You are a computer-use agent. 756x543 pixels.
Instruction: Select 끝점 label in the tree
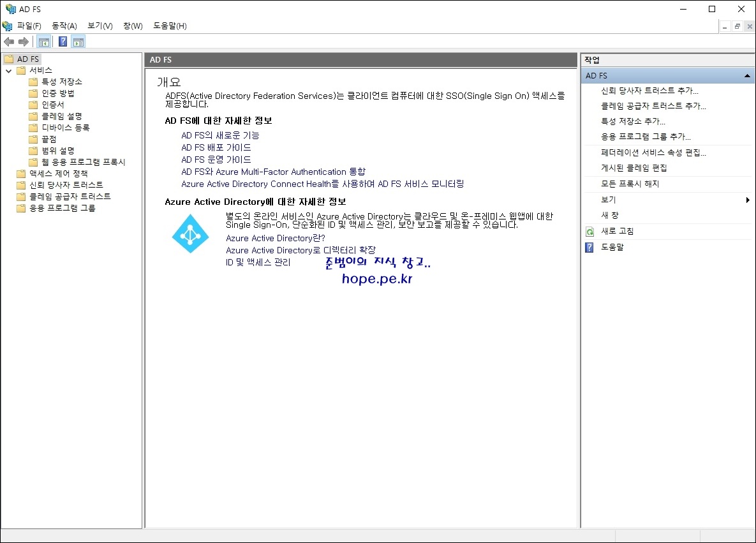(x=48, y=139)
